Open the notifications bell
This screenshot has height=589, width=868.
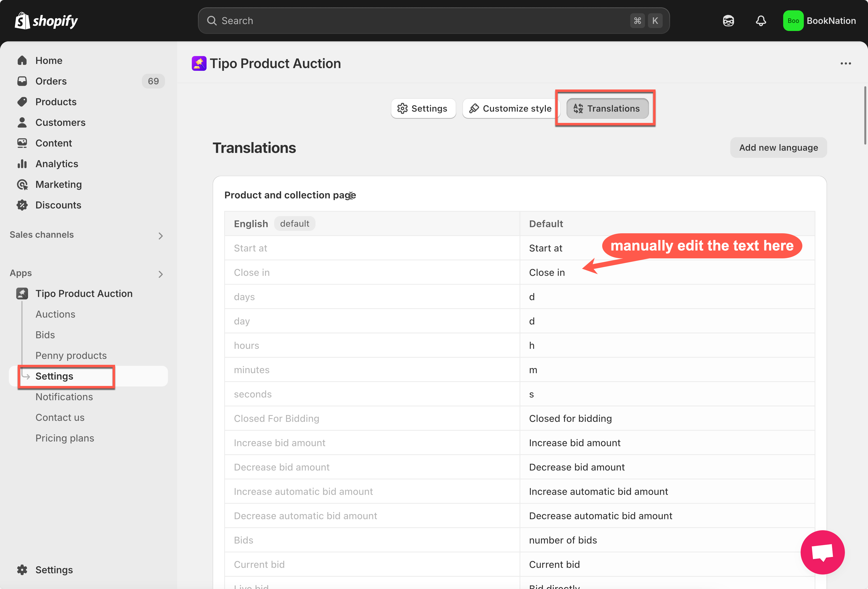click(x=761, y=21)
